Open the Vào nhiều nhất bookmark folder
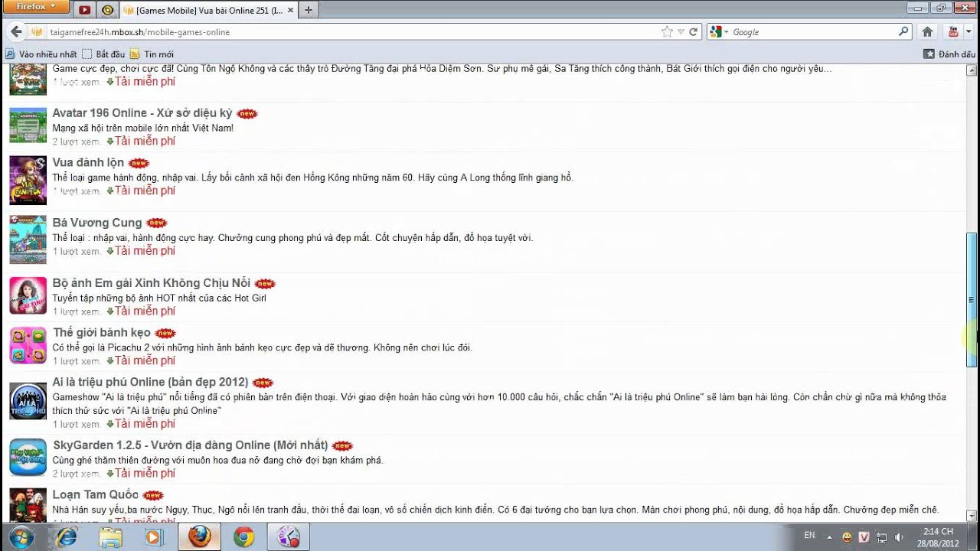The image size is (980, 551). (41, 54)
